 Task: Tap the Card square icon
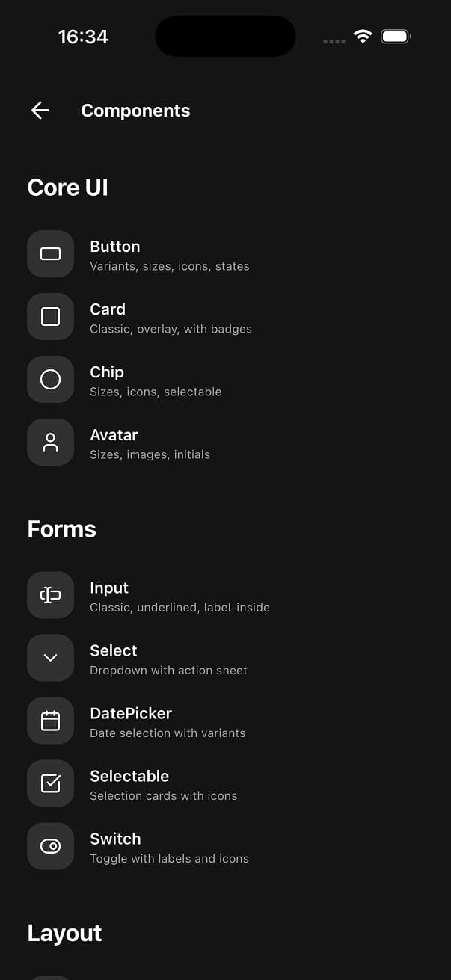point(50,316)
